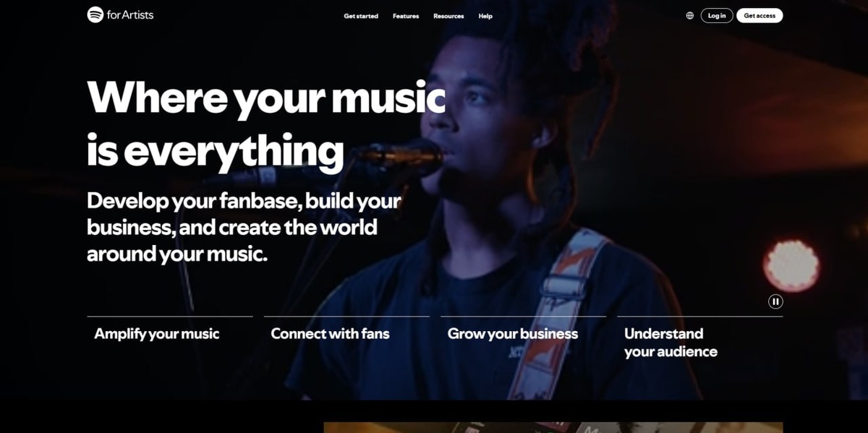Expand the Resources navigation menu
The width and height of the screenshot is (868, 433).
pyautogui.click(x=448, y=16)
